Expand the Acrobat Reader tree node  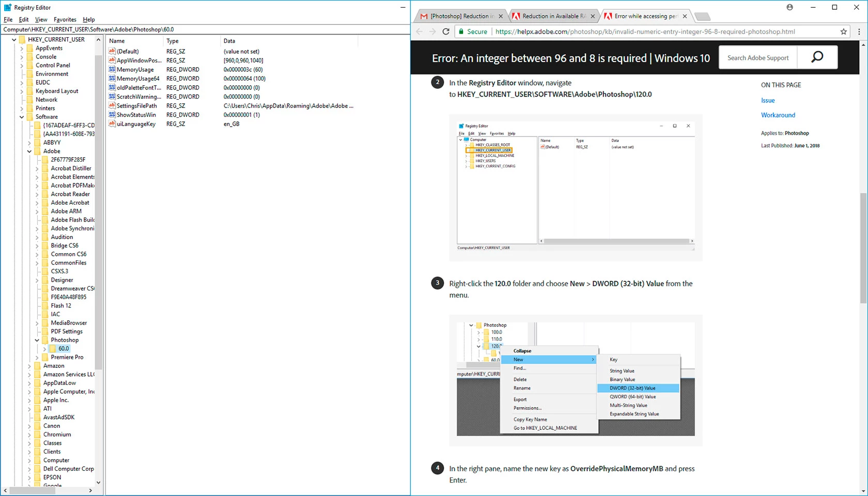click(x=37, y=194)
